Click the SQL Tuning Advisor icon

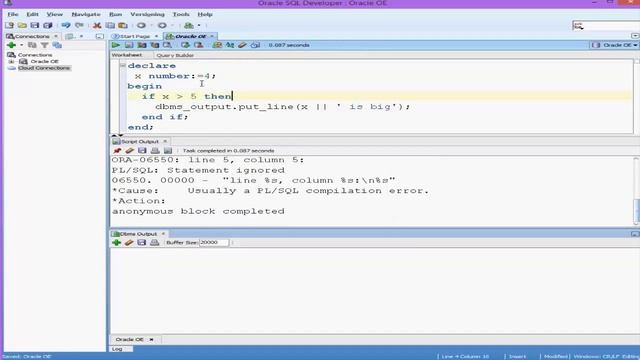pyautogui.click(x=167, y=45)
